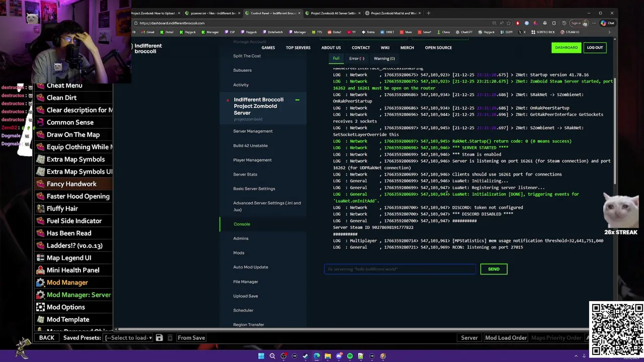Click the Map Legend UI mod icon

(x=40, y=258)
